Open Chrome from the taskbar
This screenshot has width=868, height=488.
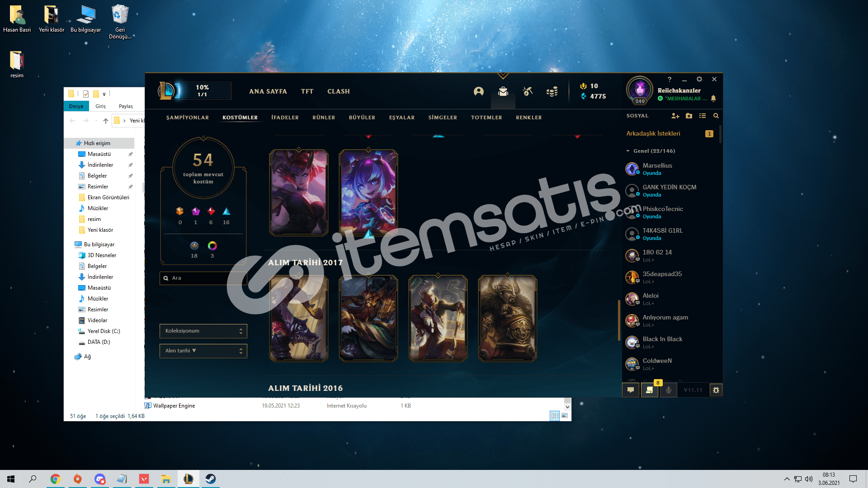pos(55,479)
